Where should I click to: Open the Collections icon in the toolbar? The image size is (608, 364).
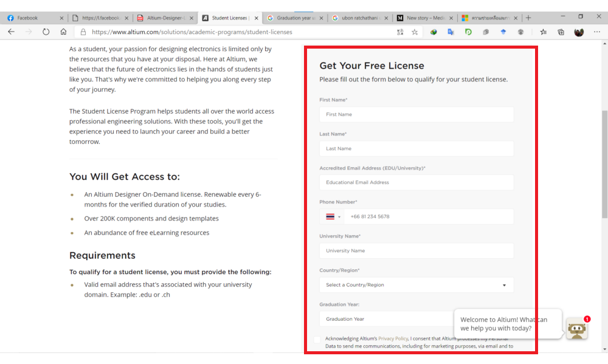[x=560, y=32]
